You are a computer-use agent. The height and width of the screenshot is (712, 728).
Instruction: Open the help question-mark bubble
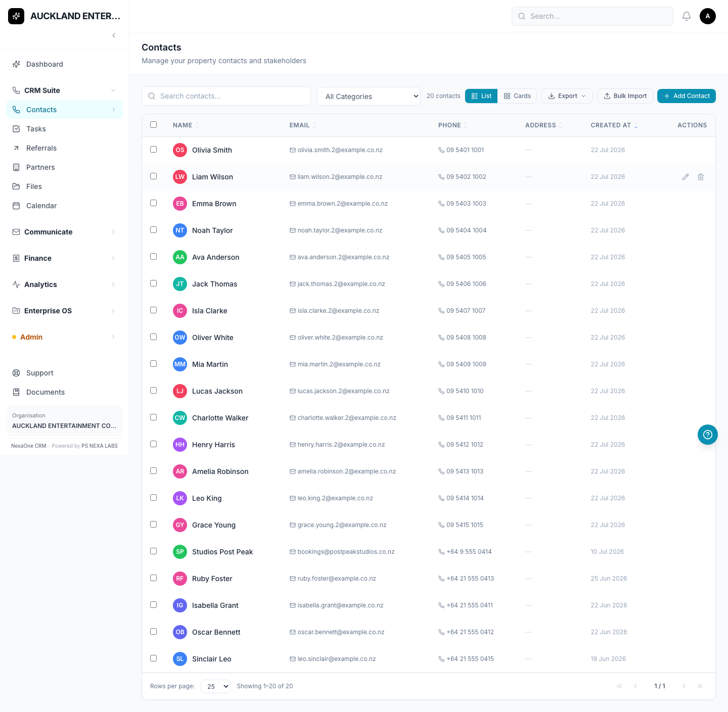point(708,435)
